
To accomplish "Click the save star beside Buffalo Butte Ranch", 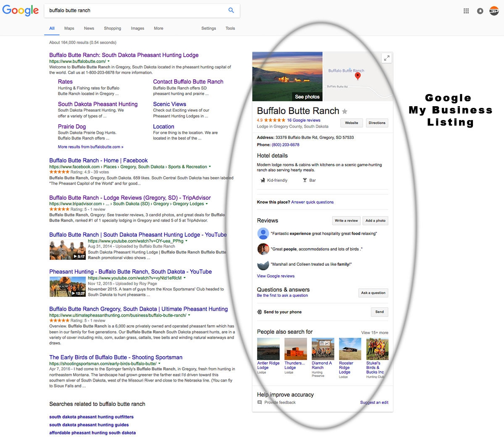I will [345, 111].
